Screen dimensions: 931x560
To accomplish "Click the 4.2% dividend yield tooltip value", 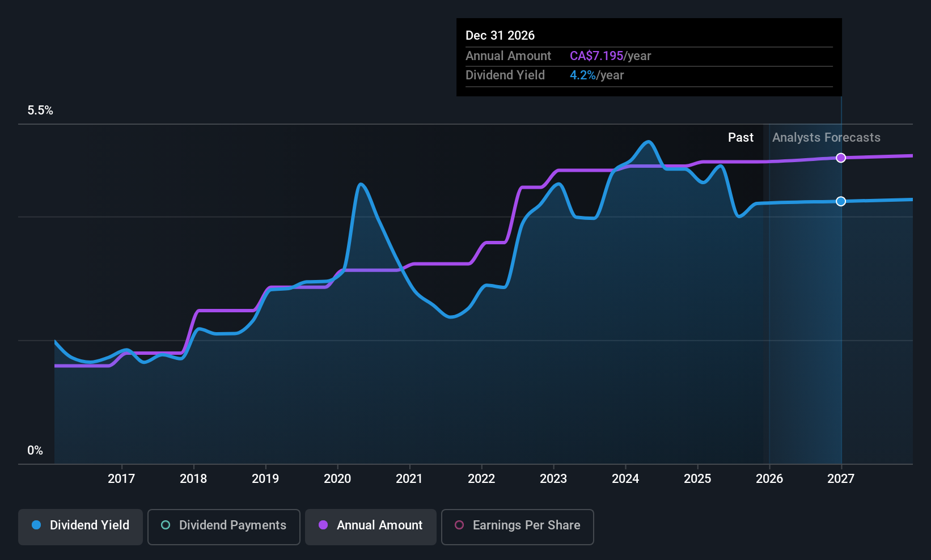I will [583, 75].
